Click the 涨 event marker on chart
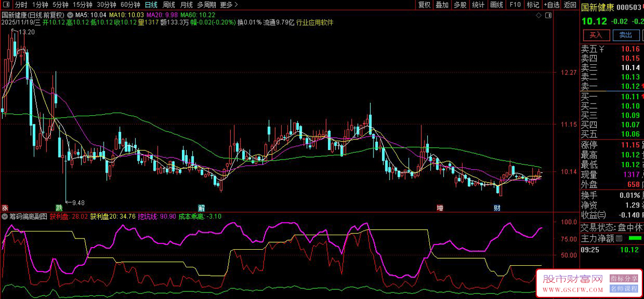Viewport: 644px width, 299px height. pos(5,207)
